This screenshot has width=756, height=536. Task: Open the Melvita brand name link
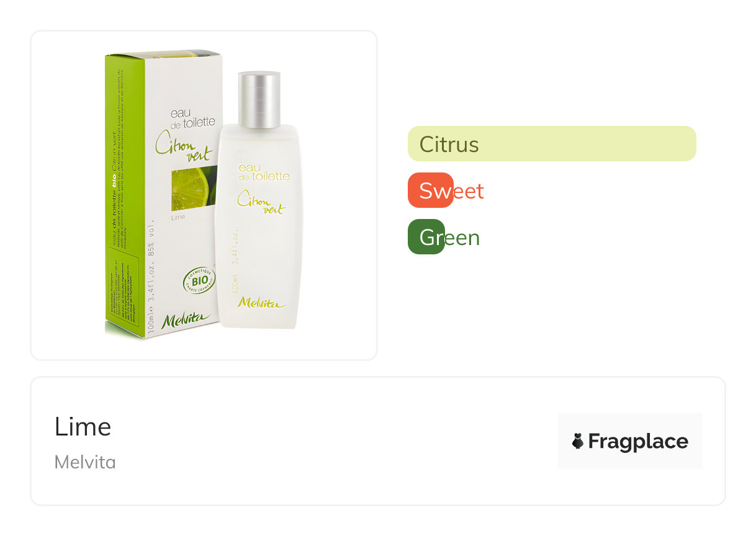[x=85, y=462]
